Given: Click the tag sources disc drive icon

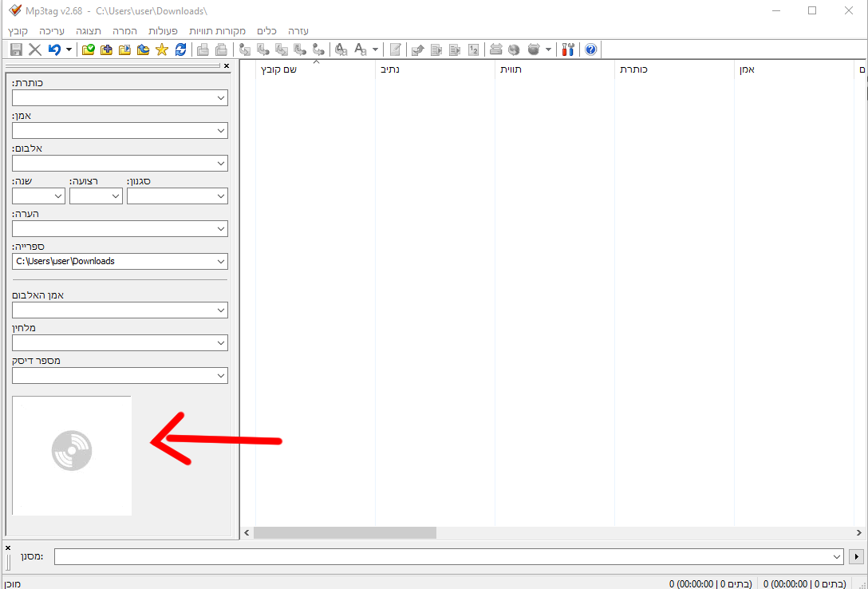Looking at the screenshot, I should pos(496,49).
